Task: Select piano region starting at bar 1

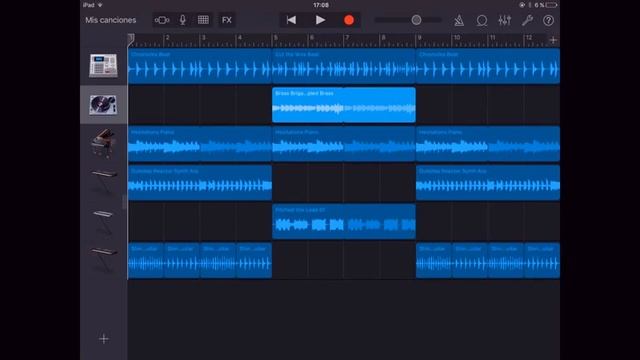Action: (x=200, y=144)
